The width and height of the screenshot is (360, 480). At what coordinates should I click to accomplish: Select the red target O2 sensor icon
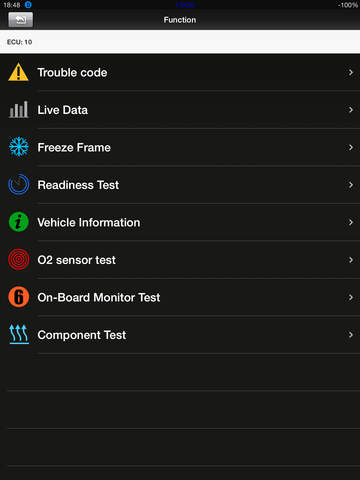pos(19,259)
